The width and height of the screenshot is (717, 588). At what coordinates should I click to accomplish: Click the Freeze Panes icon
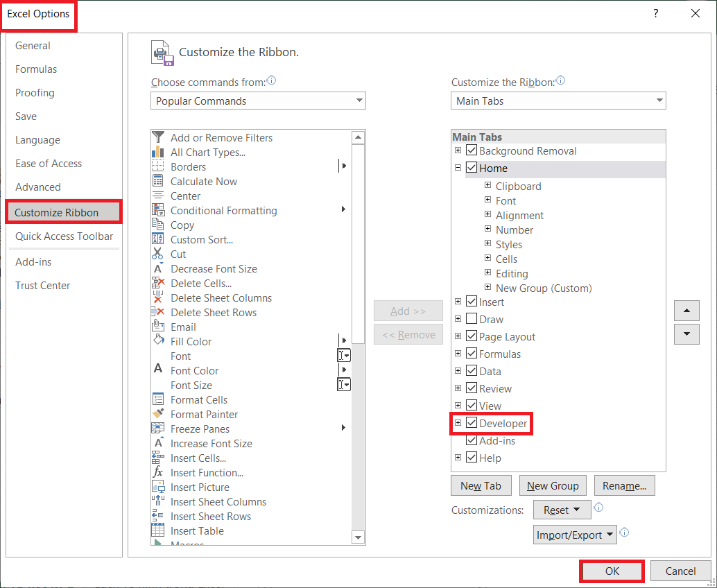[x=158, y=429]
